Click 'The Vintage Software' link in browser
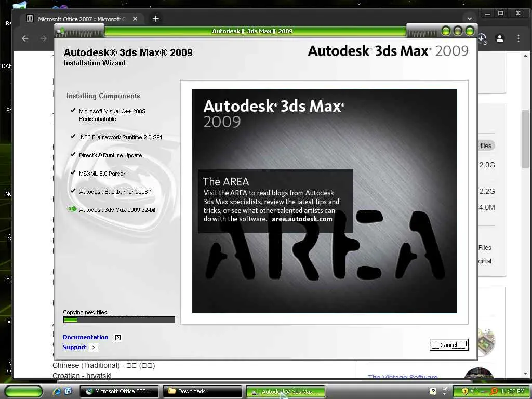 coord(403,377)
